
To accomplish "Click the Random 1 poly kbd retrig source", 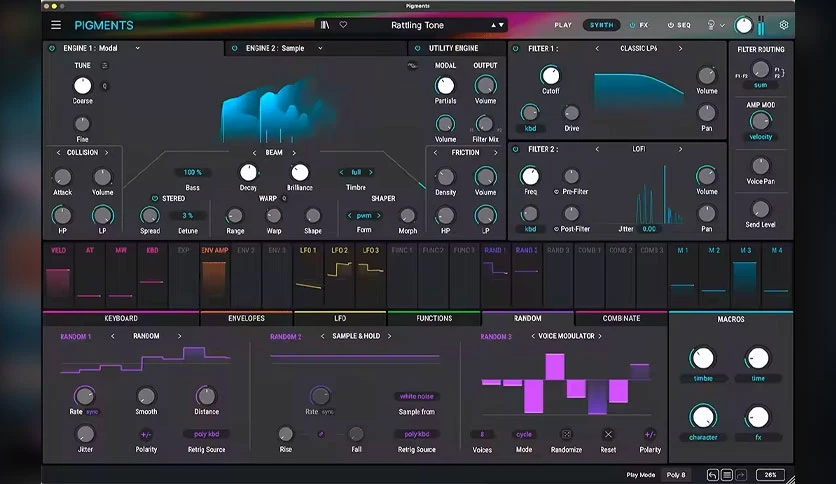I will (x=206, y=434).
